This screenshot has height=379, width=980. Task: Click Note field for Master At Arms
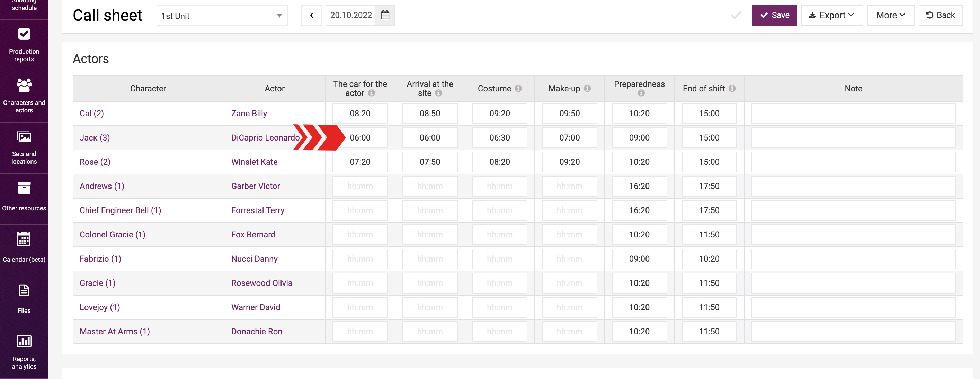[853, 332]
